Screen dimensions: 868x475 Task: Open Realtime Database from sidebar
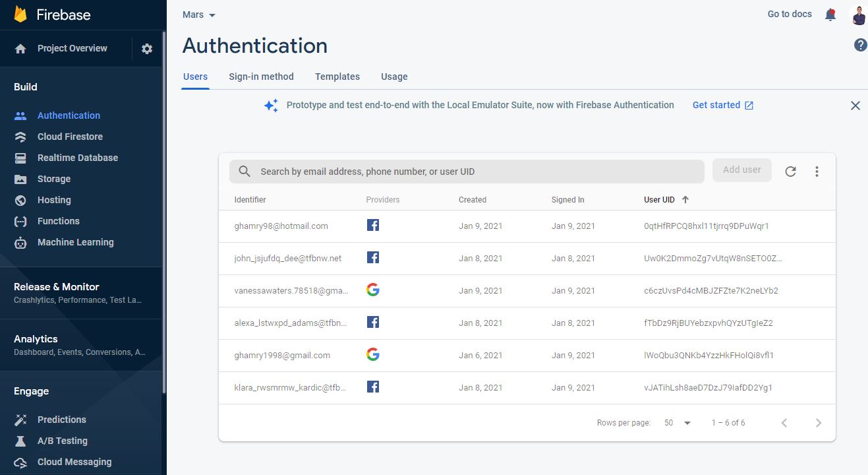[78, 158]
